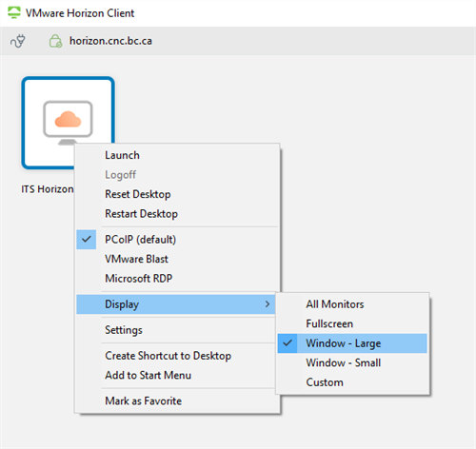Select the PCoIP (default) protocol option

(178, 240)
